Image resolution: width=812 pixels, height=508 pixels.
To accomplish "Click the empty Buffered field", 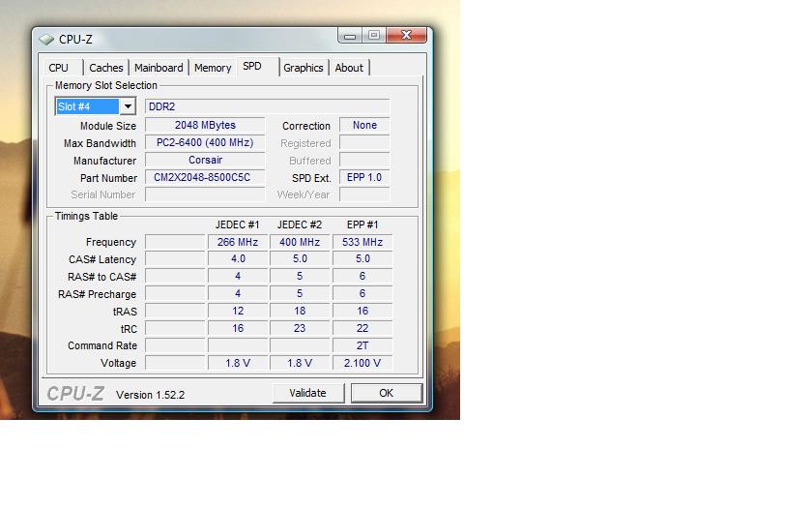I will click(364, 161).
